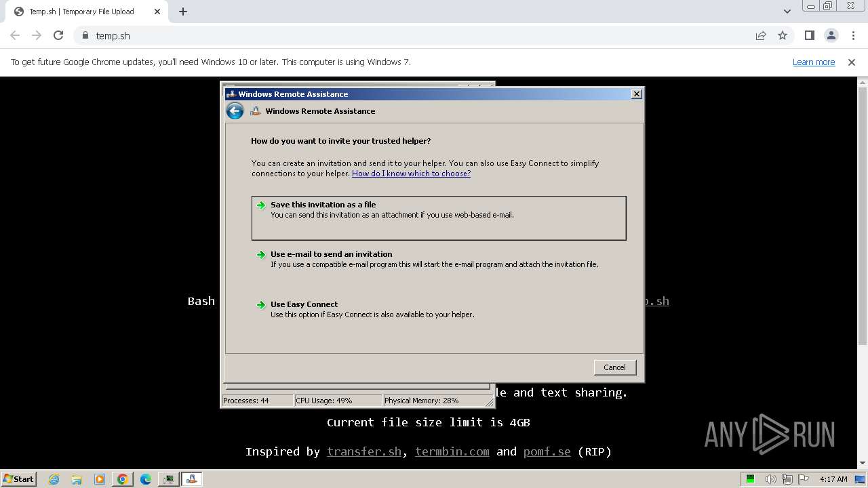Open Windows Explorer folder from taskbar
The height and width of the screenshot is (488, 868).
coord(77,479)
